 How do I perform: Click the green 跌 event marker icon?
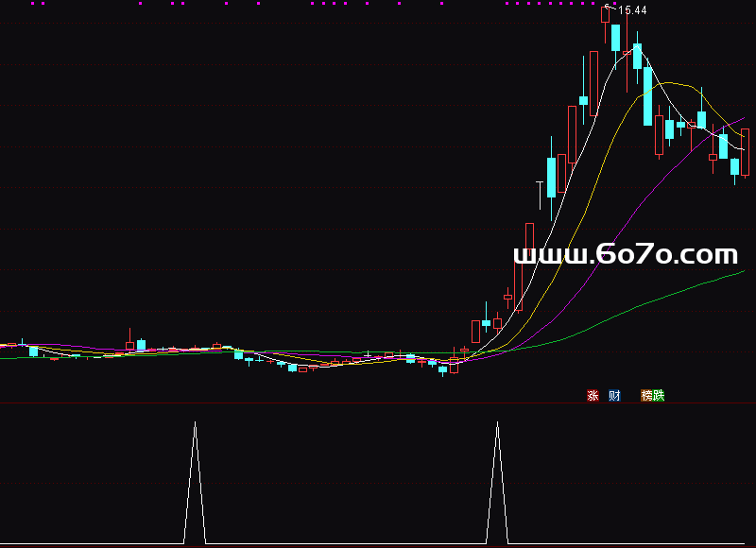(x=659, y=395)
